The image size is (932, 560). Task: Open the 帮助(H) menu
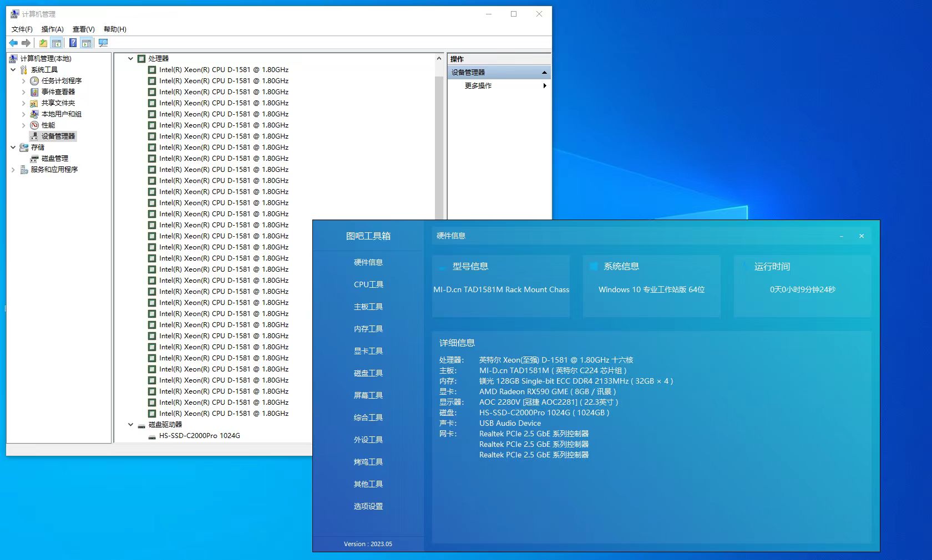(115, 29)
